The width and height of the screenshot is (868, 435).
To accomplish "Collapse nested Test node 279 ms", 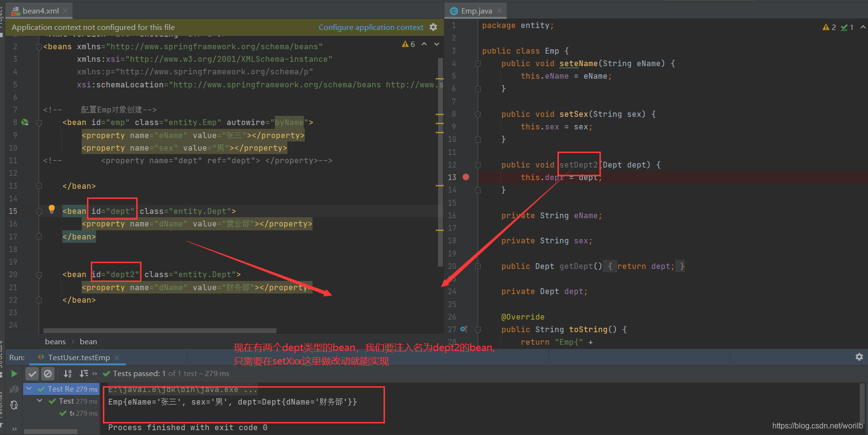I will (x=40, y=401).
